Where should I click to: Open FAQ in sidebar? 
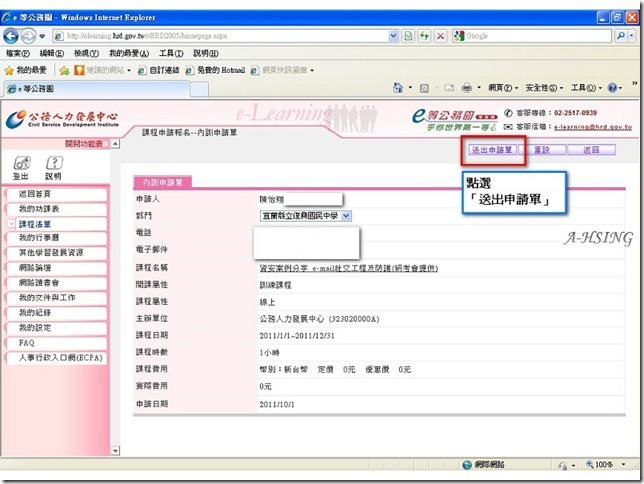[57, 343]
